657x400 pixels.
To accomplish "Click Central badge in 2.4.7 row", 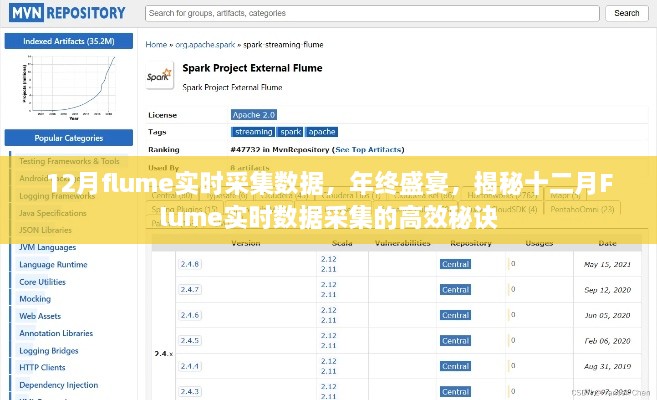I will coord(455,290).
